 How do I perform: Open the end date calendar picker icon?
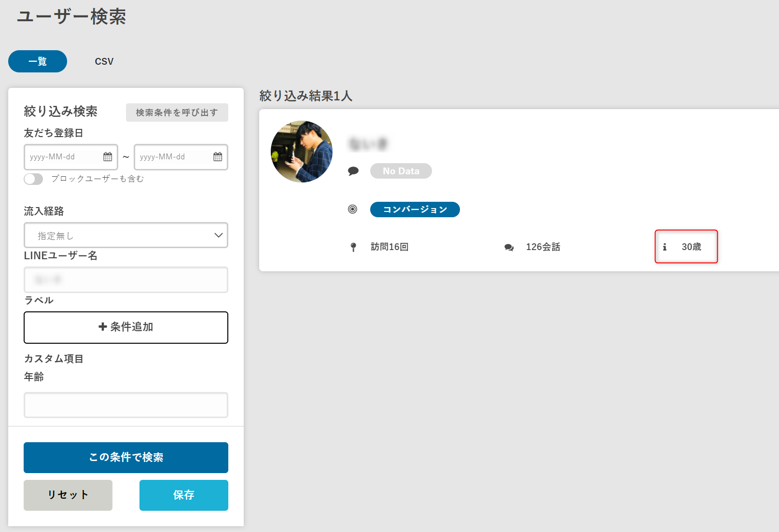(x=218, y=157)
